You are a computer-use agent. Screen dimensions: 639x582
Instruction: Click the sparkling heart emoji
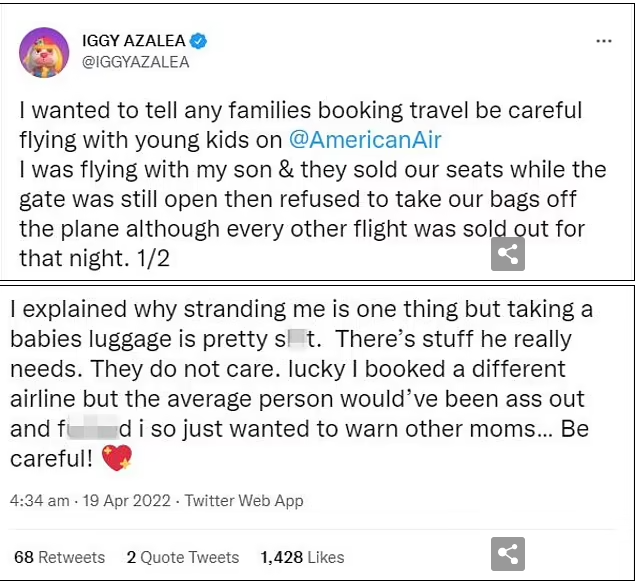click(x=117, y=458)
